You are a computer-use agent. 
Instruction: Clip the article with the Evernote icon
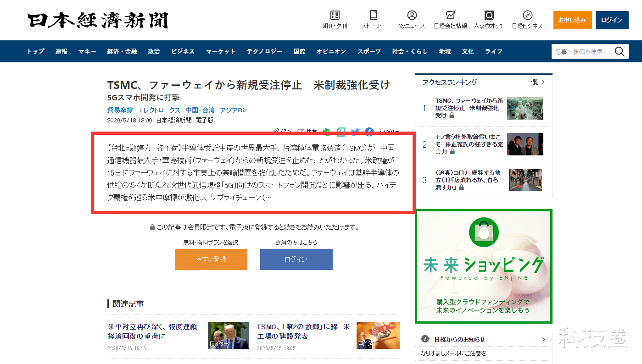click(326, 132)
